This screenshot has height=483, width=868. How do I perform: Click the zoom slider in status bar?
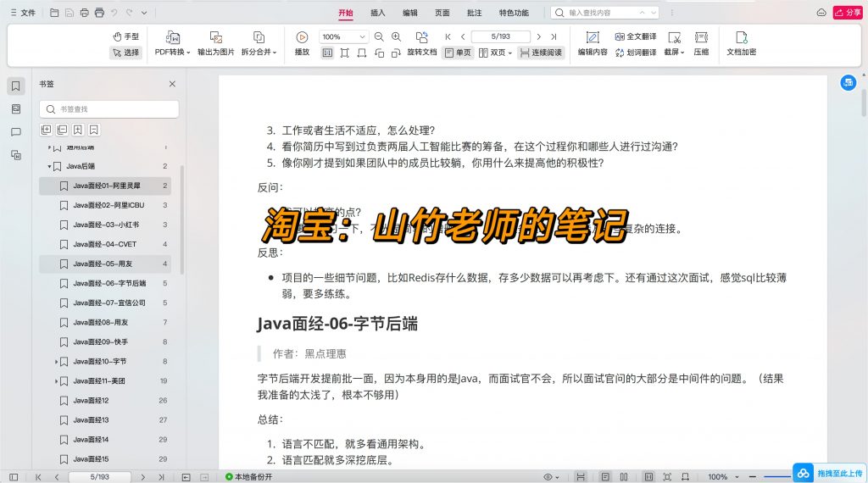[x=777, y=477]
